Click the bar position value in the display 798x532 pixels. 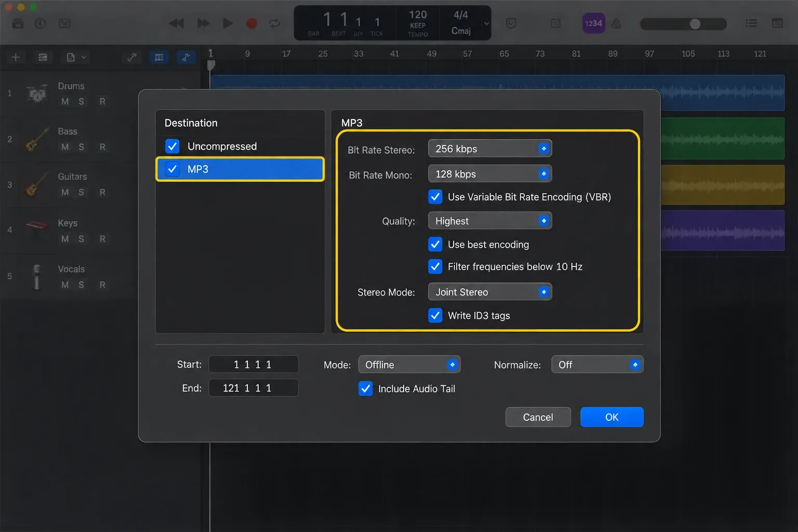pos(327,20)
